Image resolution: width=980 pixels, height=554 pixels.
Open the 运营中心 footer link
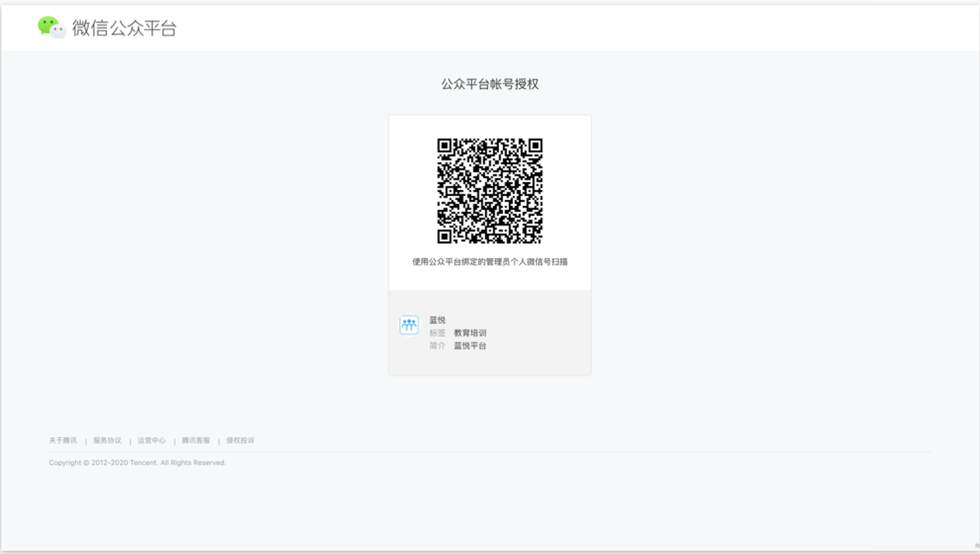(x=151, y=440)
